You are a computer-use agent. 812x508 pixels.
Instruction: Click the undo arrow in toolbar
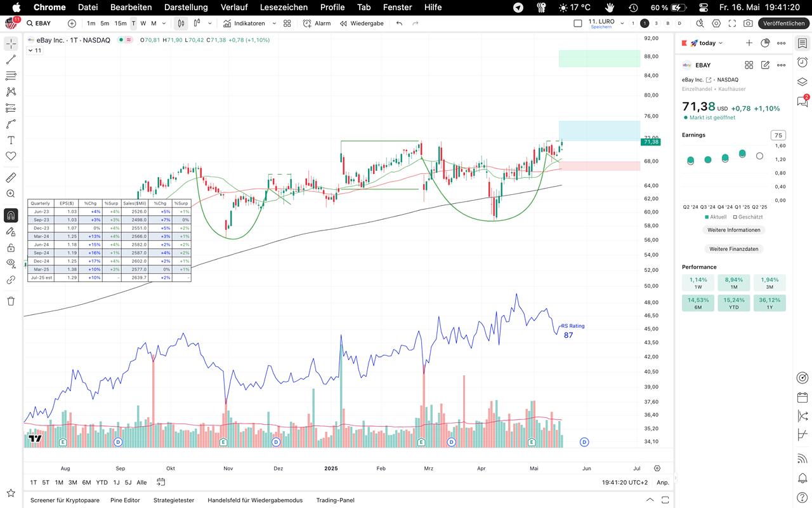(399, 23)
